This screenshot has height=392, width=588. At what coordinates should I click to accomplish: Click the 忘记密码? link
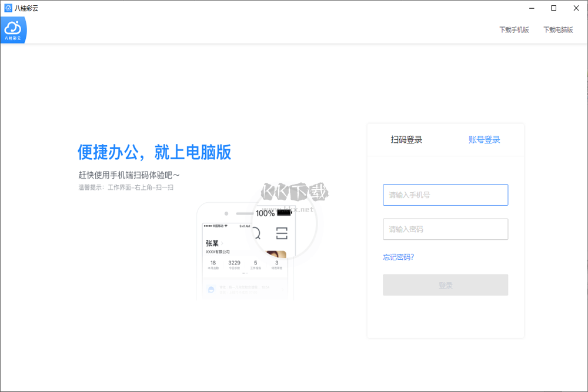(x=398, y=257)
